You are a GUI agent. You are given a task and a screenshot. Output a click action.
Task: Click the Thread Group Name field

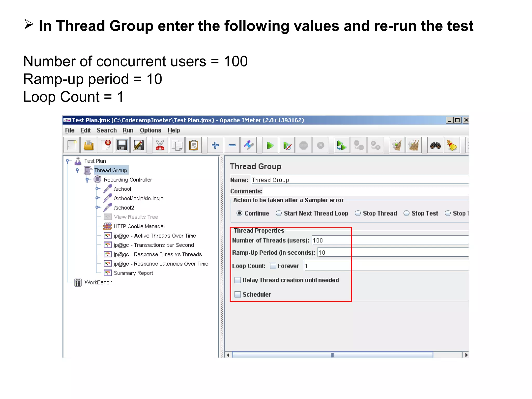pyautogui.click(x=360, y=180)
